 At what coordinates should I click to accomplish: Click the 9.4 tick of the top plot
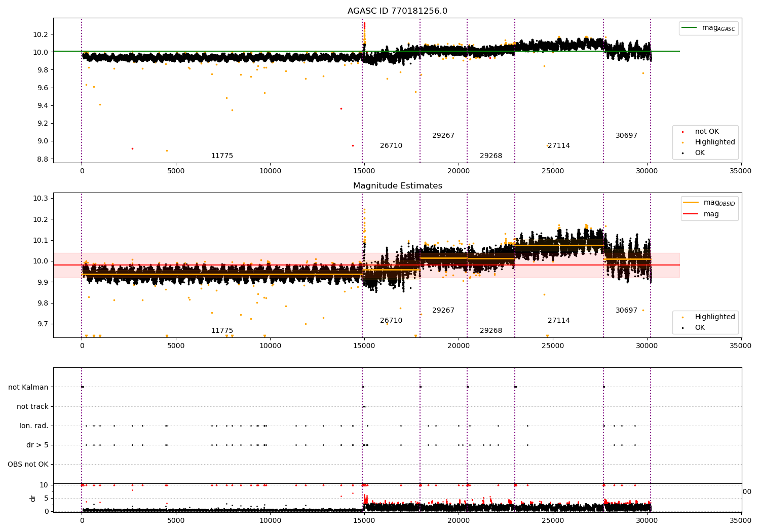43,106
